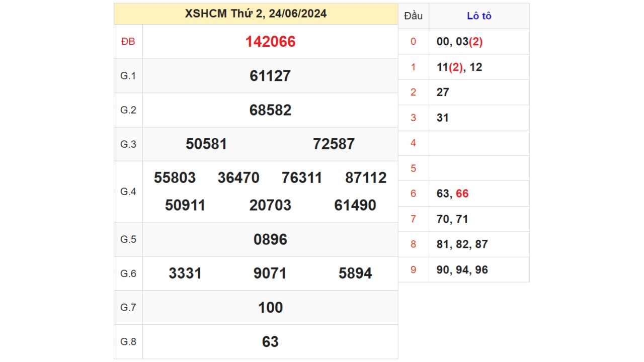Click the G.8 prize number 63
The height and width of the screenshot is (362, 644).
[270, 342]
